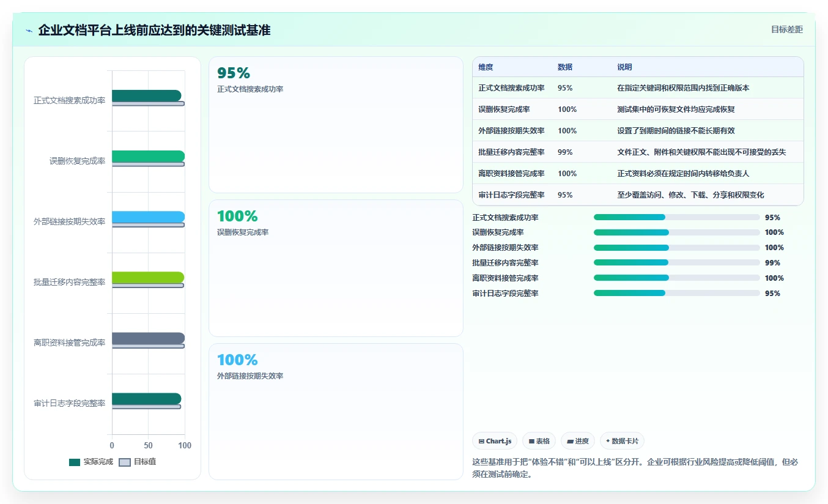Click progress bar for 批量迁移内容完整率
The height and width of the screenshot is (504, 828).
676,263
